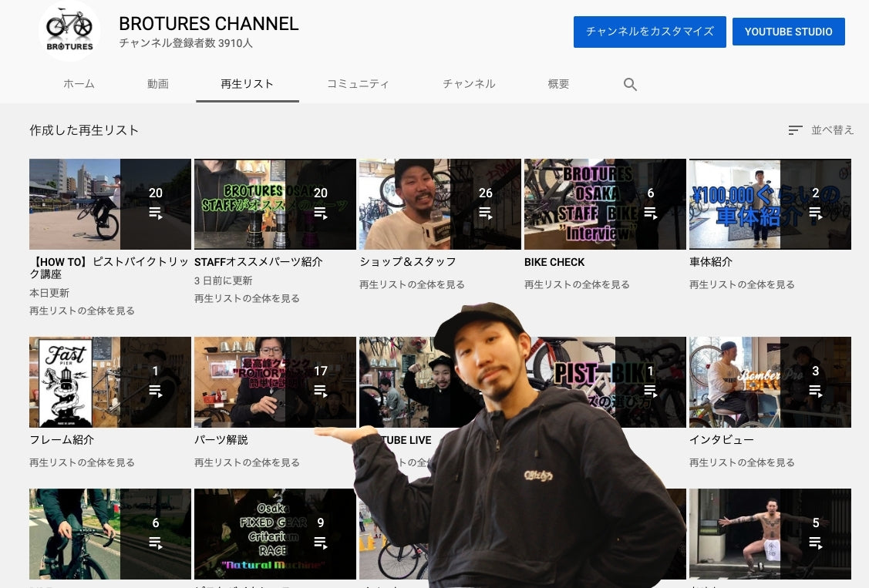Switch to the 動画 tab
Image resolution: width=869 pixels, height=588 pixels.
tap(158, 84)
